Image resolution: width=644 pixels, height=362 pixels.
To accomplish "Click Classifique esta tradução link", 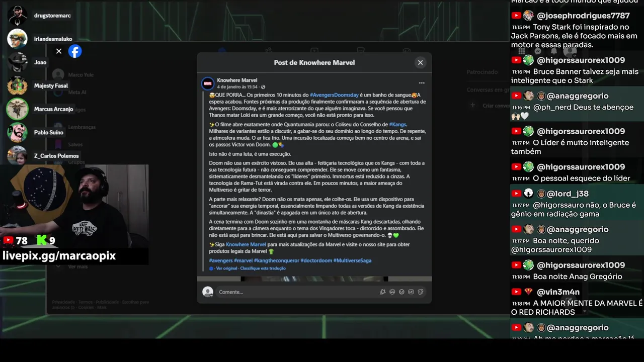I will coord(263,268).
